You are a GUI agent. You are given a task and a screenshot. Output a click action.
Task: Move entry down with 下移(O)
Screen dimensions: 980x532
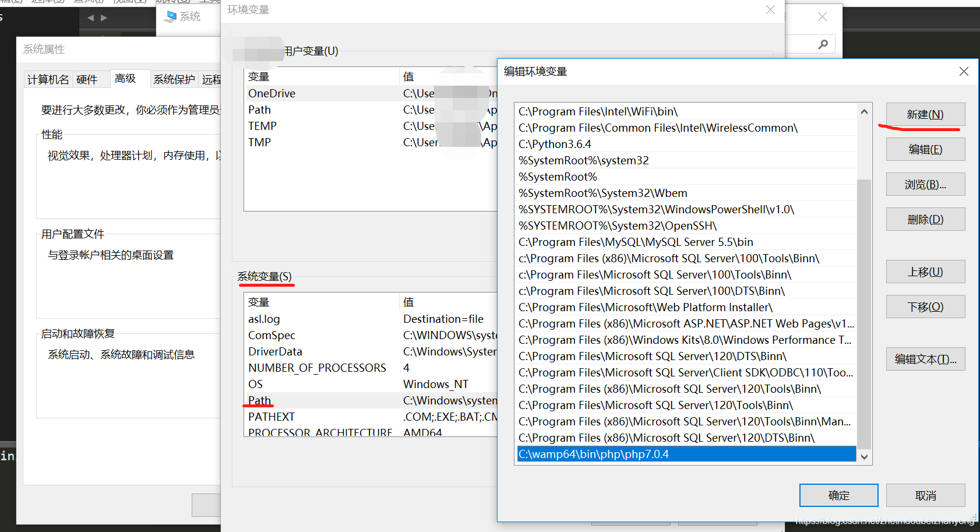click(925, 306)
